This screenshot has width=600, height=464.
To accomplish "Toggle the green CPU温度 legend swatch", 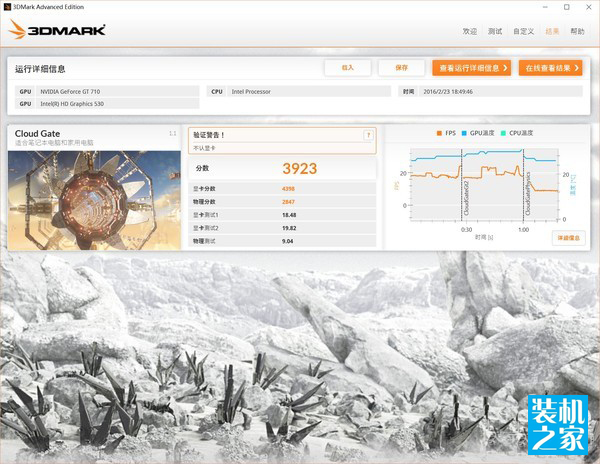I will coord(503,133).
